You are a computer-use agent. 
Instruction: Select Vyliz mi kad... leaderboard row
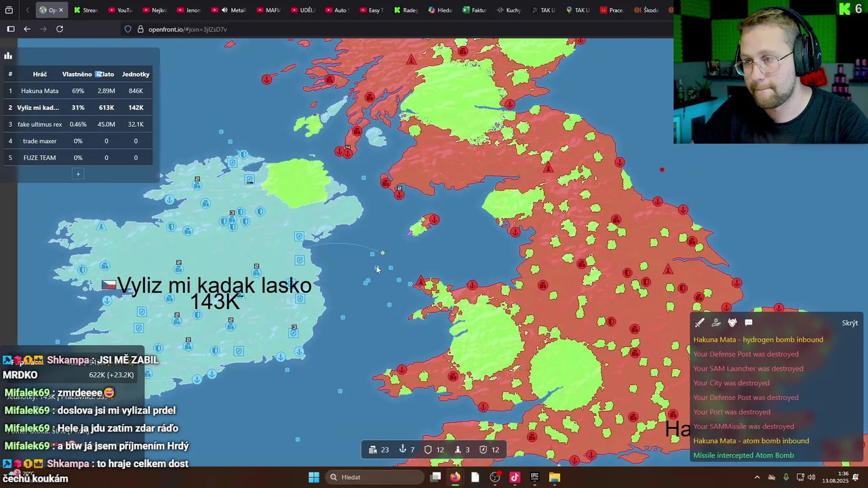click(78, 107)
